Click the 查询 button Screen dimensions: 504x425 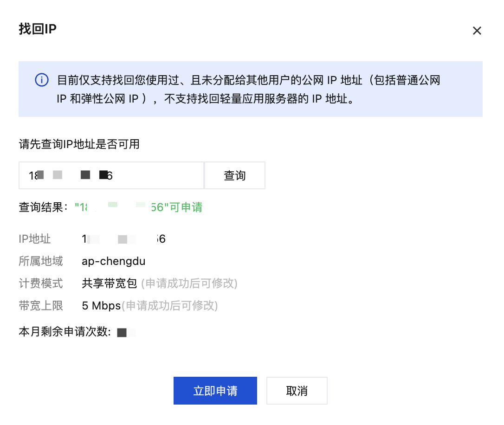tap(235, 175)
